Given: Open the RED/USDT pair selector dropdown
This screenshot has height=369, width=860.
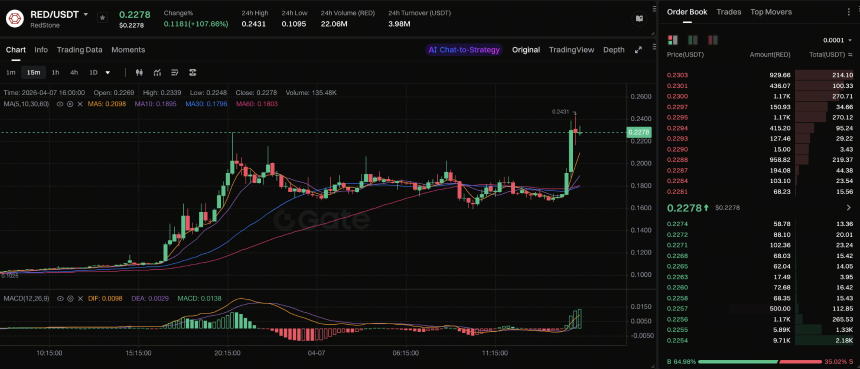Looking at the screenshot, I should click(86, 14).
